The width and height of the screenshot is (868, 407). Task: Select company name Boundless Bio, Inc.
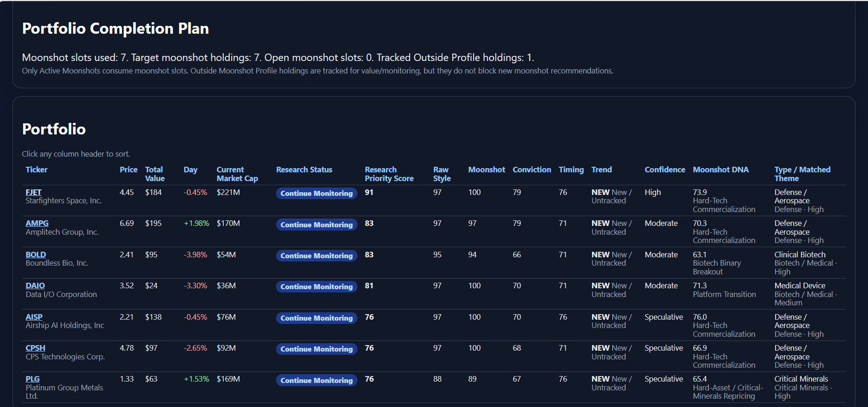57,263
